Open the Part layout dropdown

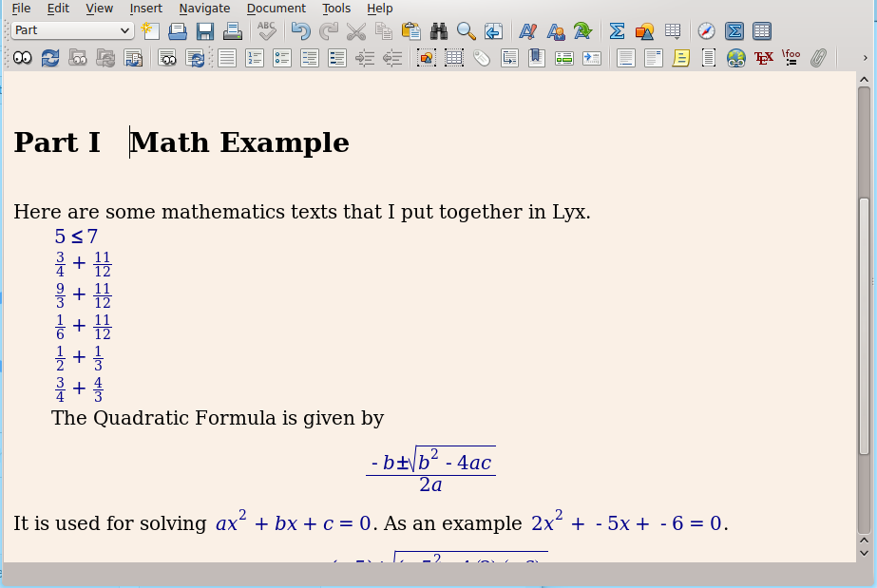coord(72,30)
